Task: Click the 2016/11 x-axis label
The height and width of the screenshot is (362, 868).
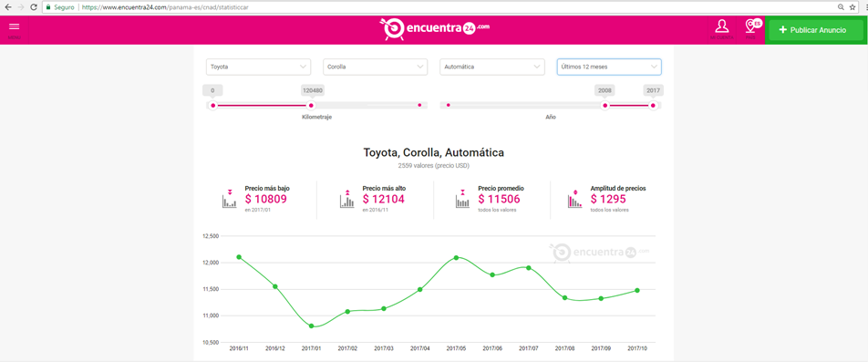Action: click(239, 348)
